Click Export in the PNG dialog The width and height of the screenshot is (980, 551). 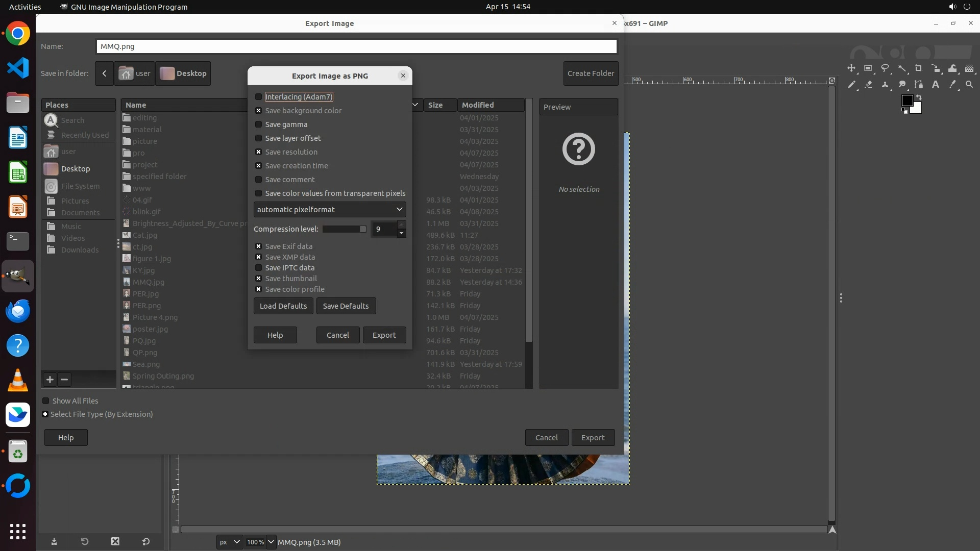point(384,335)
